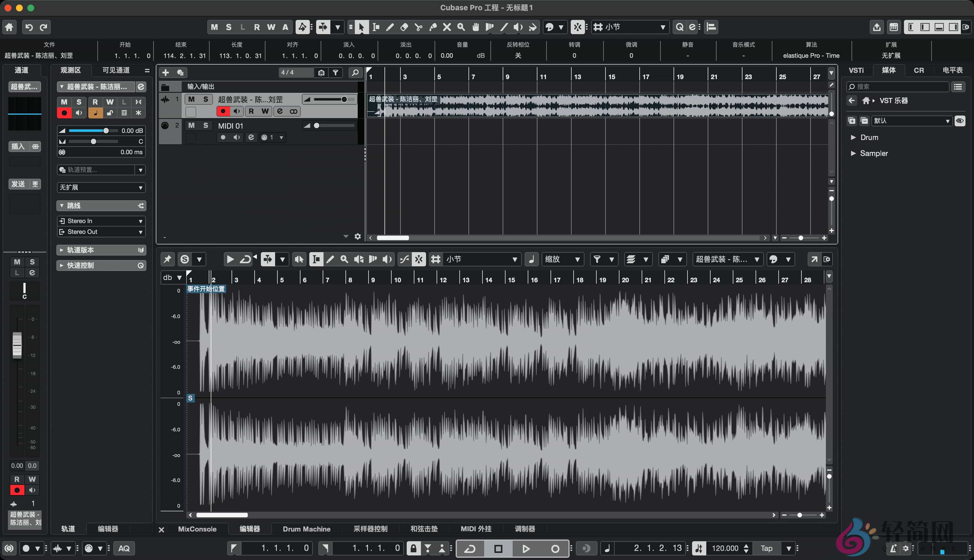Screen dimensions: 974x560
Task: Select the Split (scissors) tool
Action: click(x=419, y=27)
